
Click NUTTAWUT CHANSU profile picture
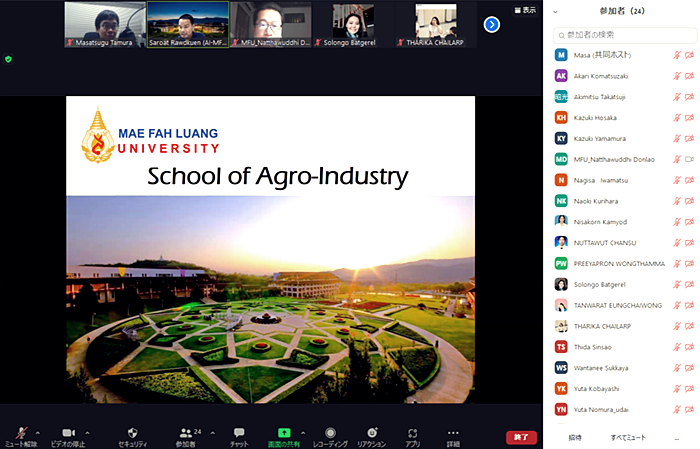click(x=561, y=242)
